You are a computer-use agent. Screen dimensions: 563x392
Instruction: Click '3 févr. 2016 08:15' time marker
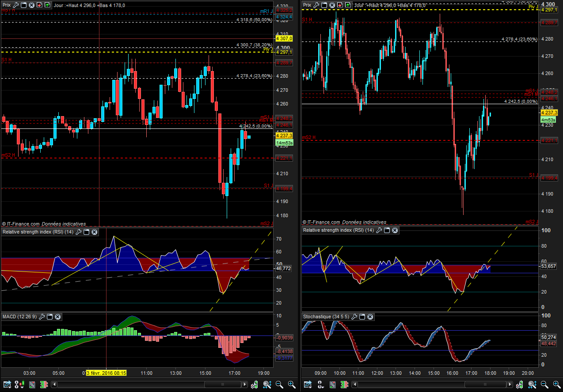pyautogui.click(x=107, y=373)
